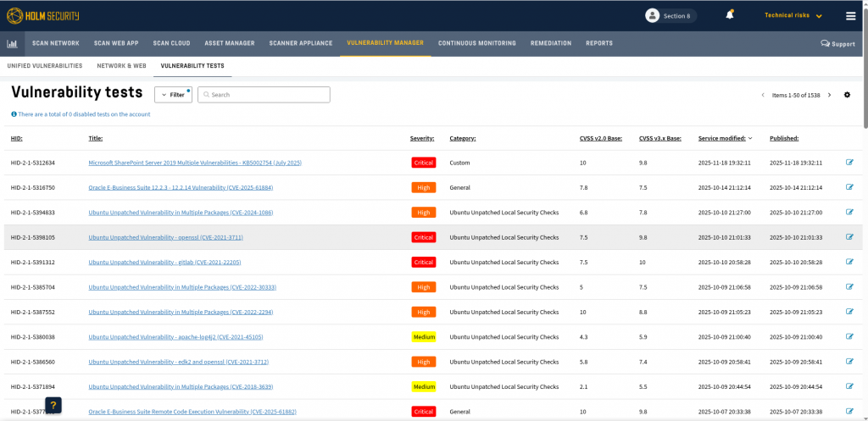The width and height of the screenshot is (868, 421).
Task: Sort by Title column header
Action: pyautogui.click(x=96, y=138)
